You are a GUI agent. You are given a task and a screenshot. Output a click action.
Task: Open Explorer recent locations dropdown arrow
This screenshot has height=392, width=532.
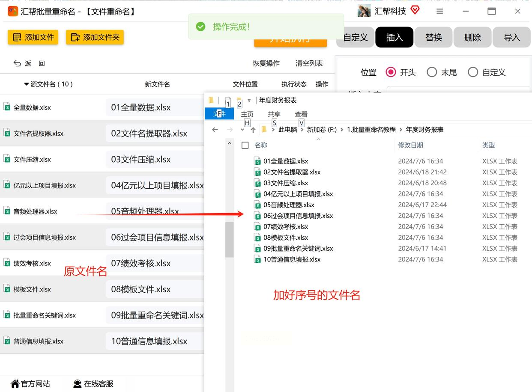click(x=242, y=130)
